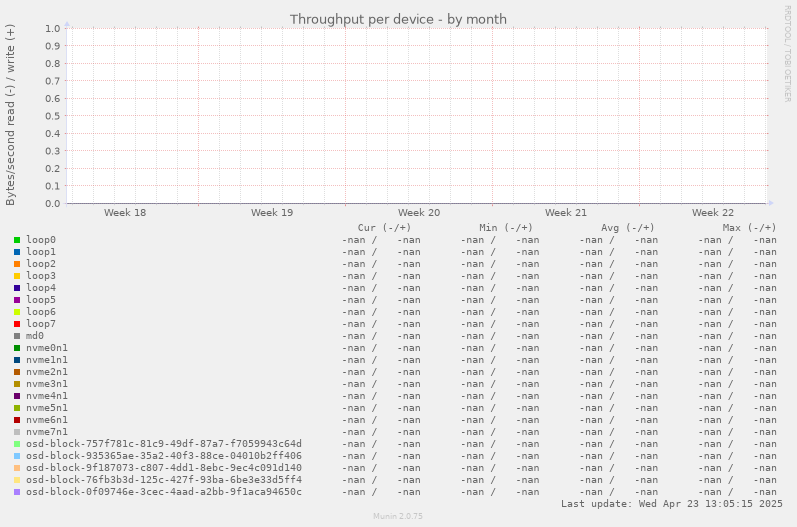Click the loop2 orange color swatch
This screenshot has height=527, width=797.
click(17, 264)
